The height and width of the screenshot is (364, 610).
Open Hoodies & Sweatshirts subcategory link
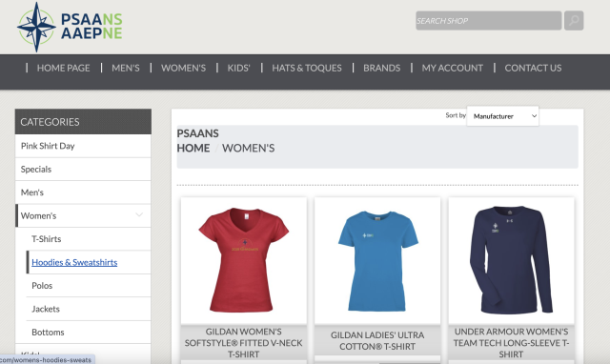point(74,262)
